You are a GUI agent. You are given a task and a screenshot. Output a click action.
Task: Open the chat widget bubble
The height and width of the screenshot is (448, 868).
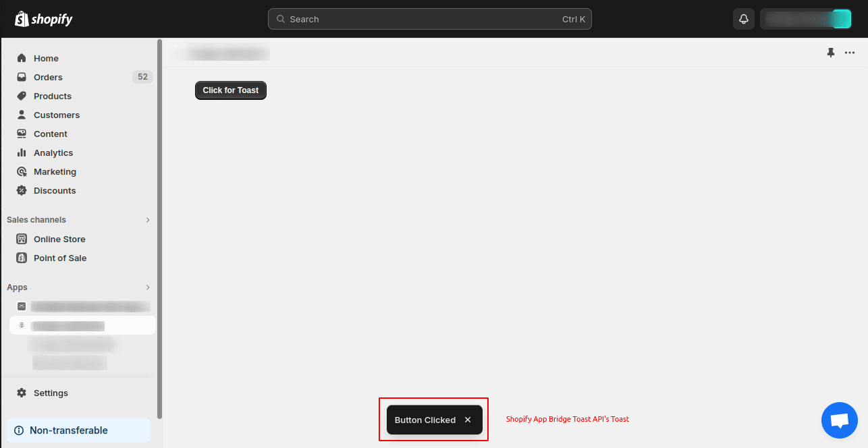point(839,420)
